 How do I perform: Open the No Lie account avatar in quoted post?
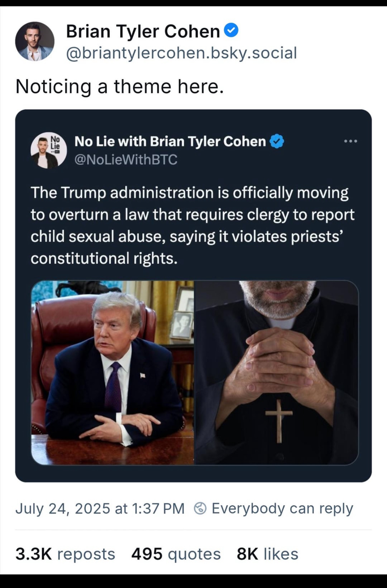[49, 150]
